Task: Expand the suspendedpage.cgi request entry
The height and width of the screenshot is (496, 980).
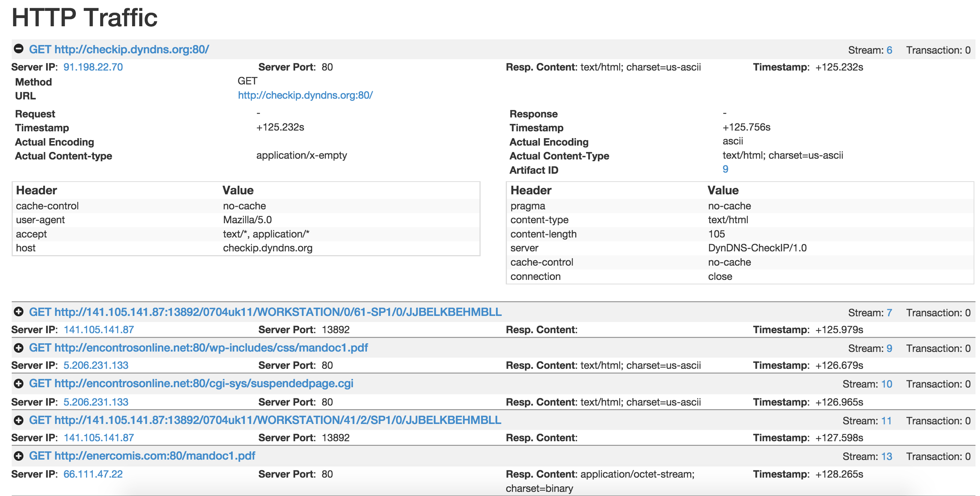Action: click(x=18, y=383)
